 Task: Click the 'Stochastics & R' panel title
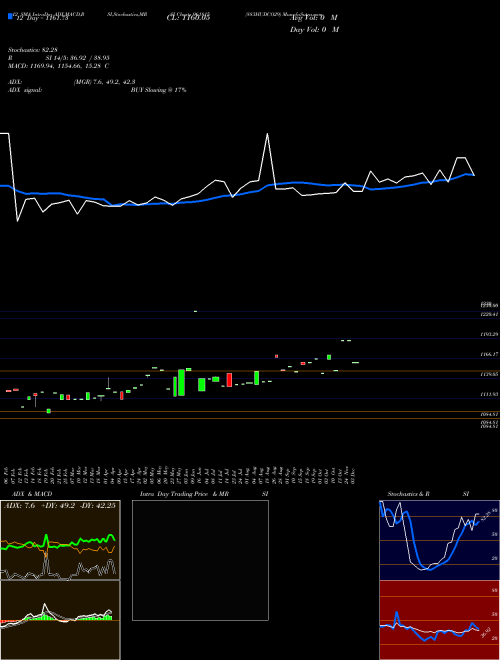408,494
